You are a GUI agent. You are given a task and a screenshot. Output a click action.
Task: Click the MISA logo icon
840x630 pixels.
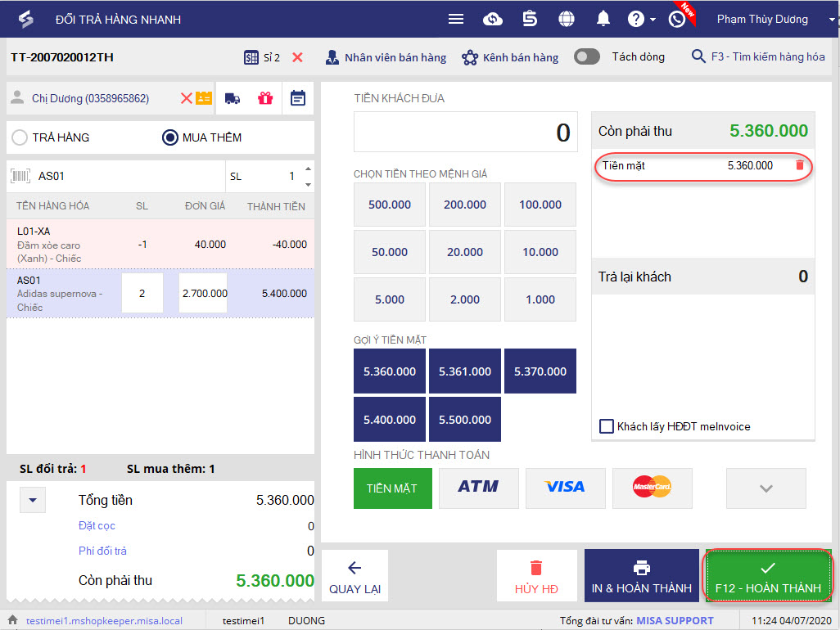(25, 20)
